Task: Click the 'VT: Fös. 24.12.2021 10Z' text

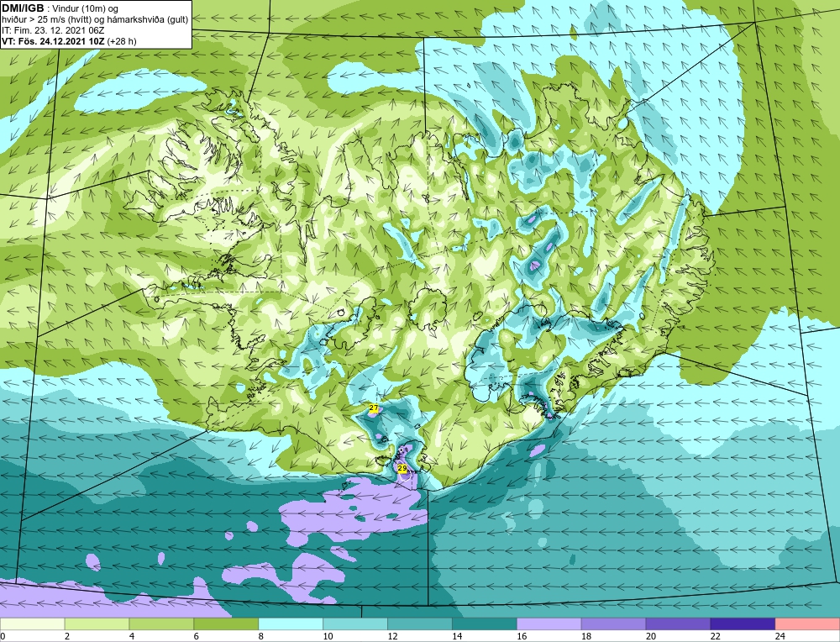Action: coord(53,41)
